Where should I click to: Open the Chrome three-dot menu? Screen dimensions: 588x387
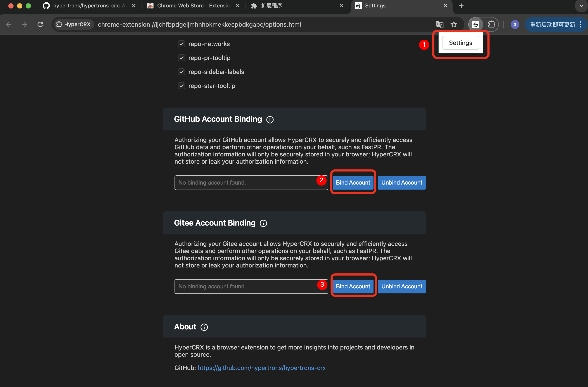click(581, 24)
